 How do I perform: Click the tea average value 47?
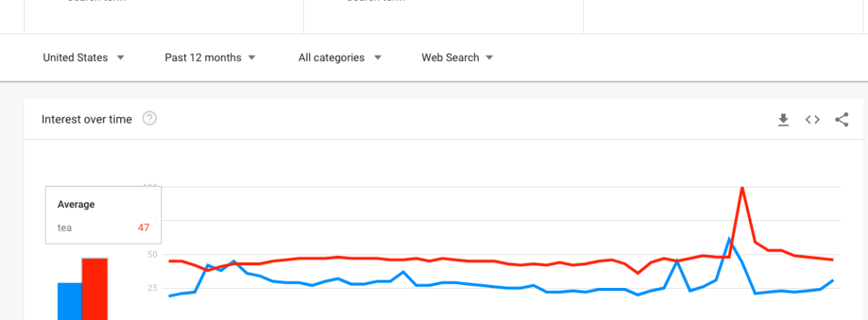tap(143, 228)
